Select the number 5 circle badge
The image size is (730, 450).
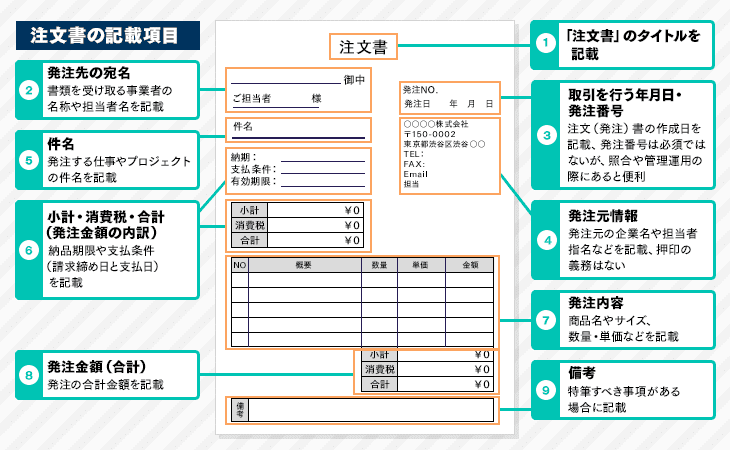pyautogui.click(x=29, y=160)
